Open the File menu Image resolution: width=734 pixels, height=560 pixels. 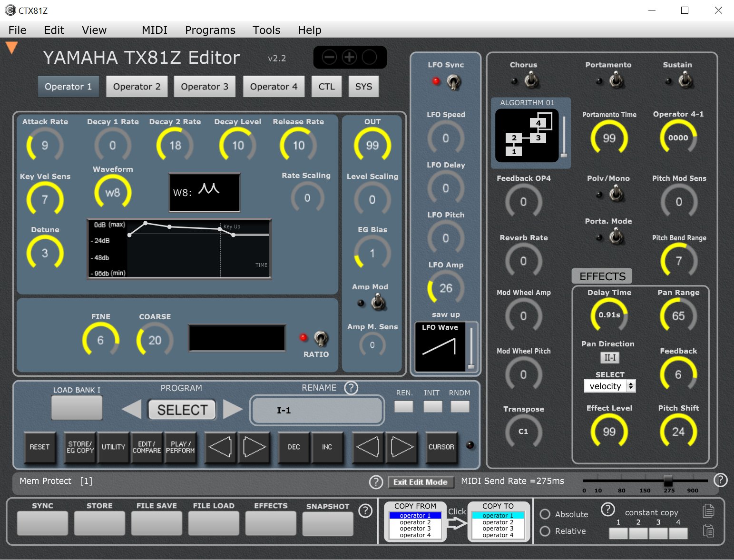click(17, 30)
